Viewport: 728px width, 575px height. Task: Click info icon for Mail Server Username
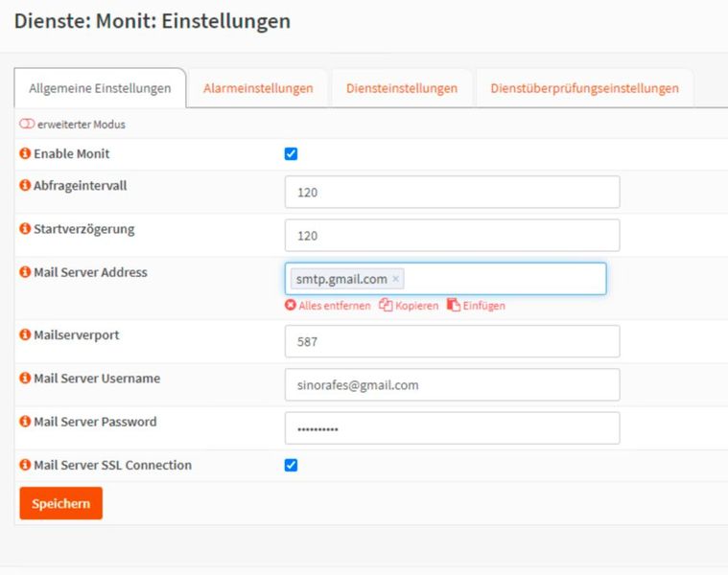pyautogui.click(x=26, y=379)
